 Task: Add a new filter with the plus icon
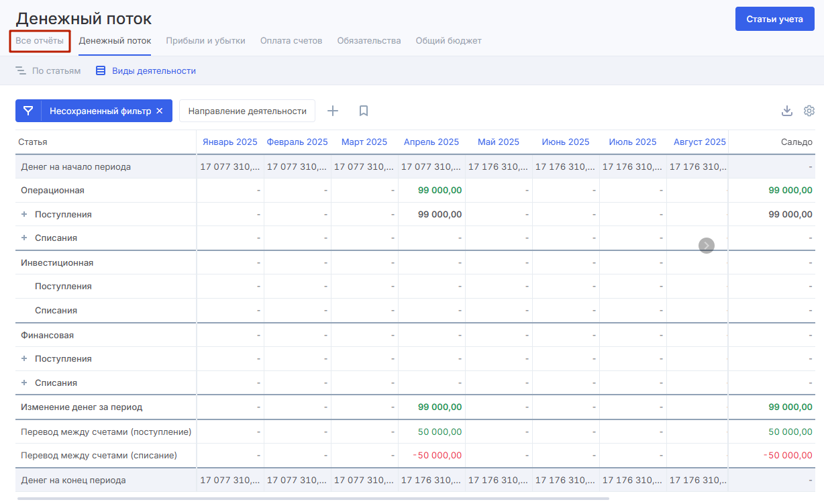click(333, 111)
